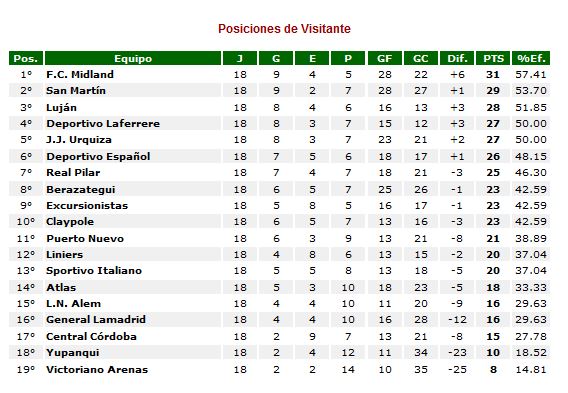Click the J.J. Urquiza team name

(x=79, y=139)
